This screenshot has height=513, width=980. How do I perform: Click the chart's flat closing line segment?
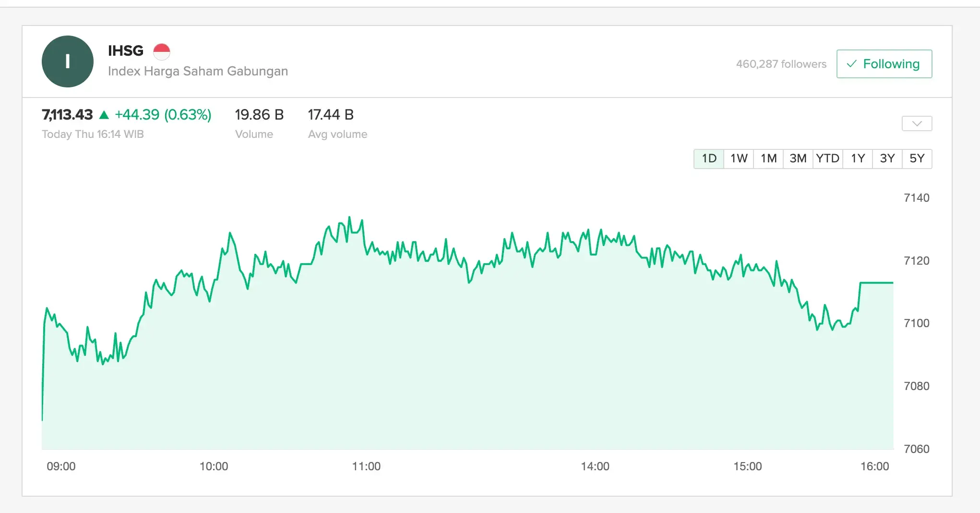point(877,283)
